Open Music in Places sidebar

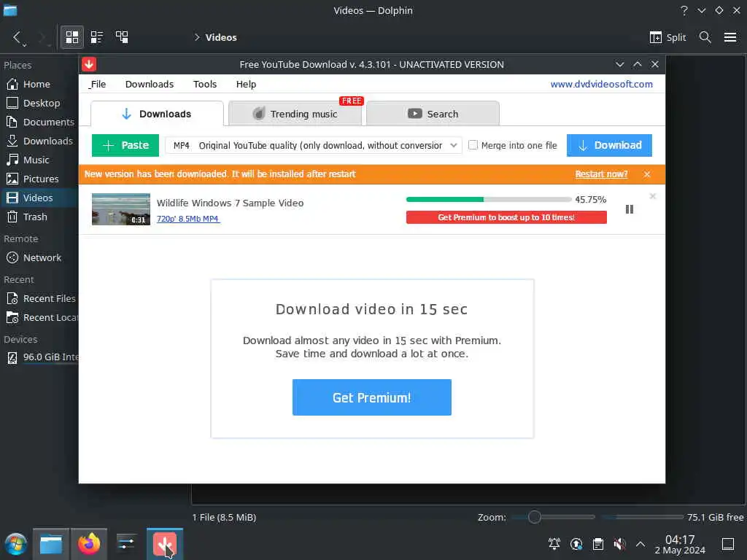(x=39, y=160)
